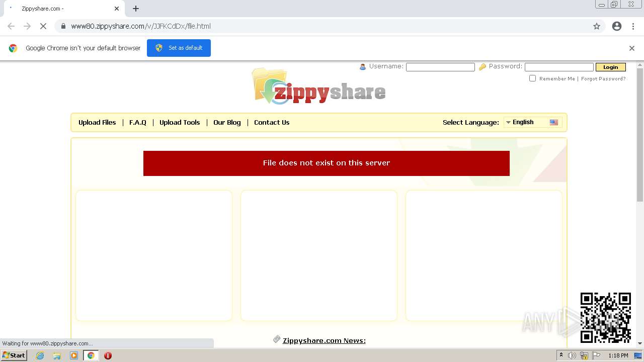This screenshot has width=644, height=362.
Task: Open the English language dropdown
Action: 533,122
